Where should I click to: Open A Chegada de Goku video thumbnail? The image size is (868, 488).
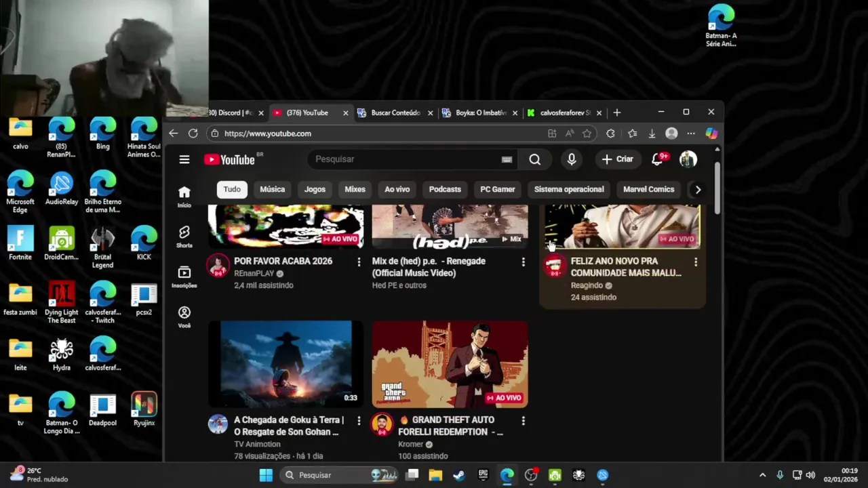pos(285,365)
